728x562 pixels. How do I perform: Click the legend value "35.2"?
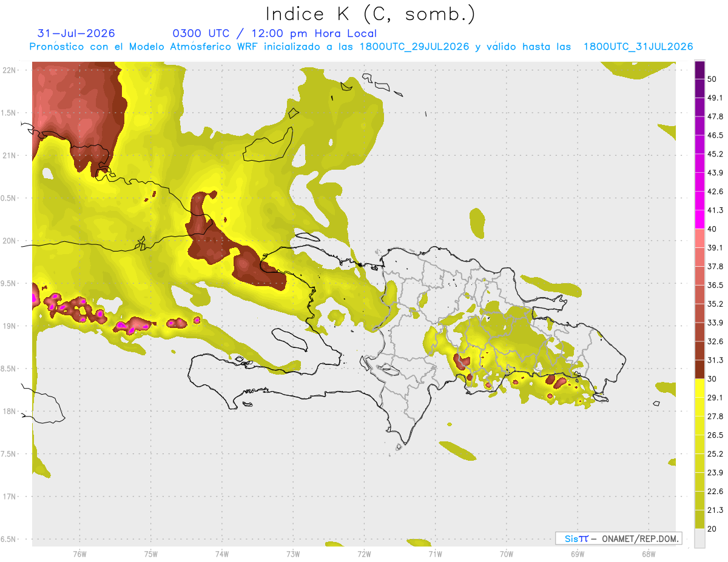715,304
